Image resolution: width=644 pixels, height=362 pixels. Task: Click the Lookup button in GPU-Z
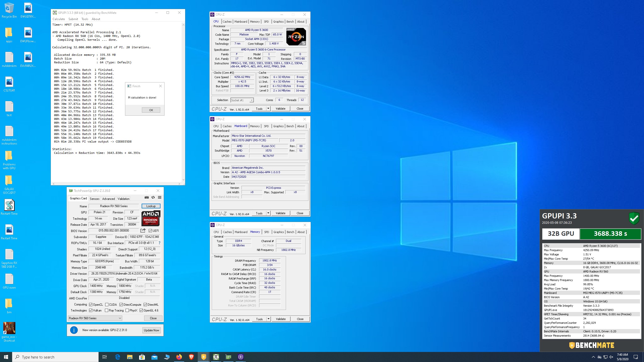[151, 206]
